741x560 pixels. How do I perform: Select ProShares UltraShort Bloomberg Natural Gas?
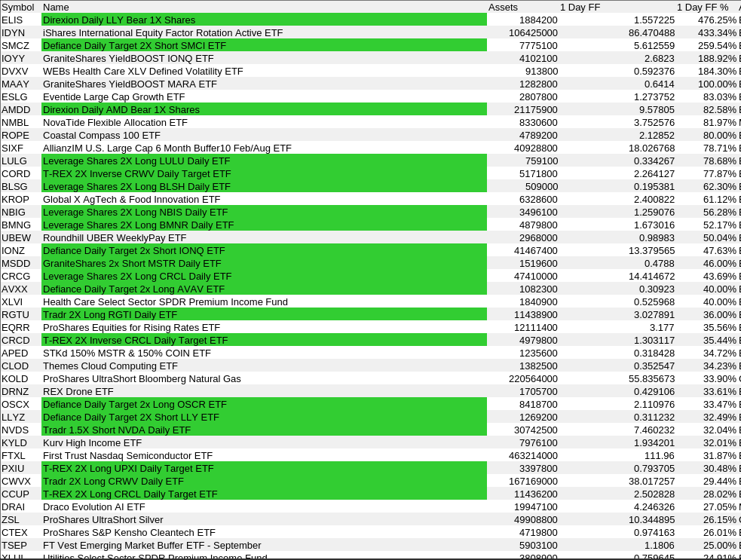click(142, 378)
